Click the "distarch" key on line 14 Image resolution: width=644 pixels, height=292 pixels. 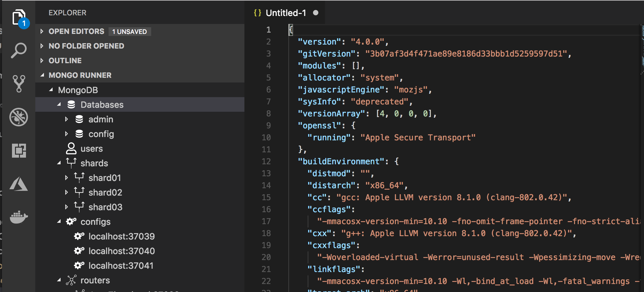click(x=331, y=186)
